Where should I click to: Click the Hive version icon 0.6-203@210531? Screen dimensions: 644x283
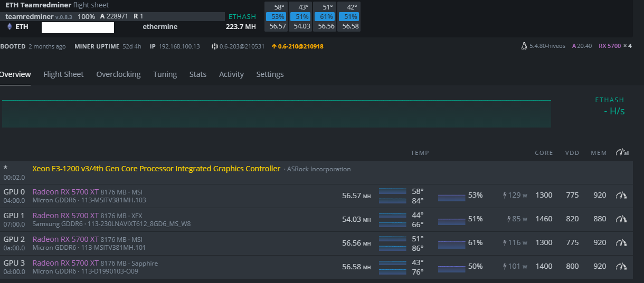215,46
